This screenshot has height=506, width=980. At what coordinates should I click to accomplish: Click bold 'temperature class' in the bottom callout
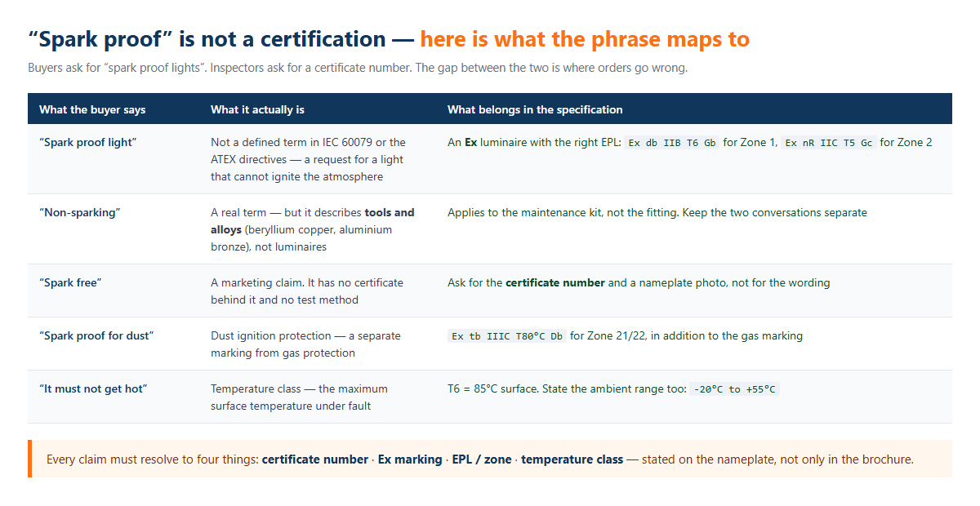(572, 459)
